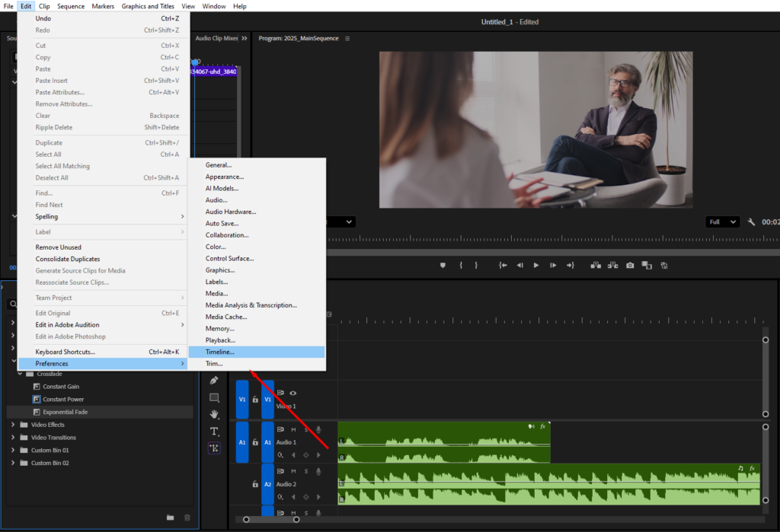The image size is (780, 532).
Task: Open the Timeline... preferences
Action: tap(257, 352)
